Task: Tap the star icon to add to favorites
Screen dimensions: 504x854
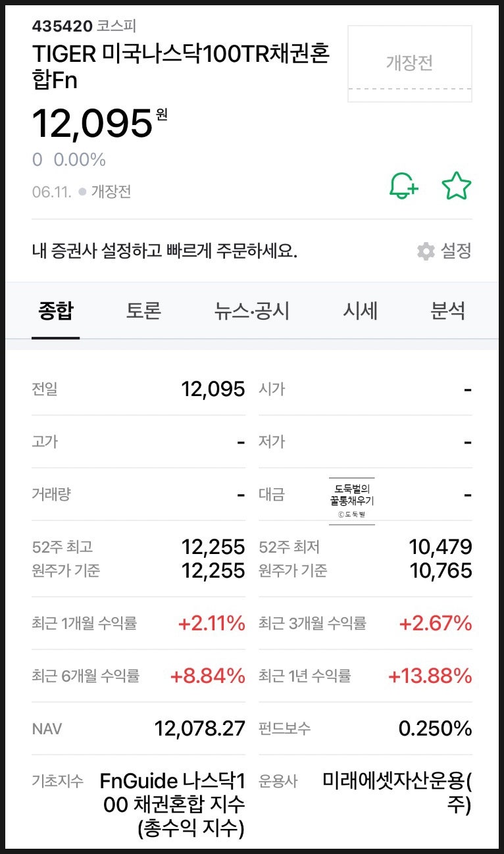Action: (x=457, y=187)
